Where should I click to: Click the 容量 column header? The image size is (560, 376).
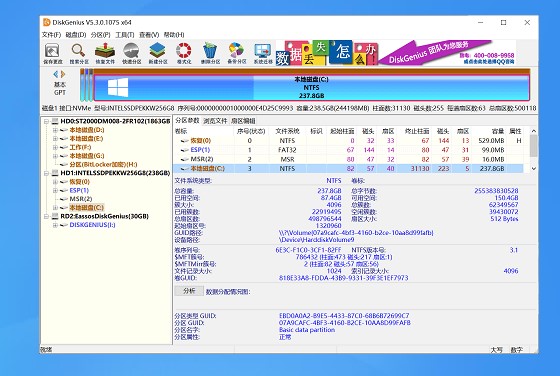[x=498, y=131]
